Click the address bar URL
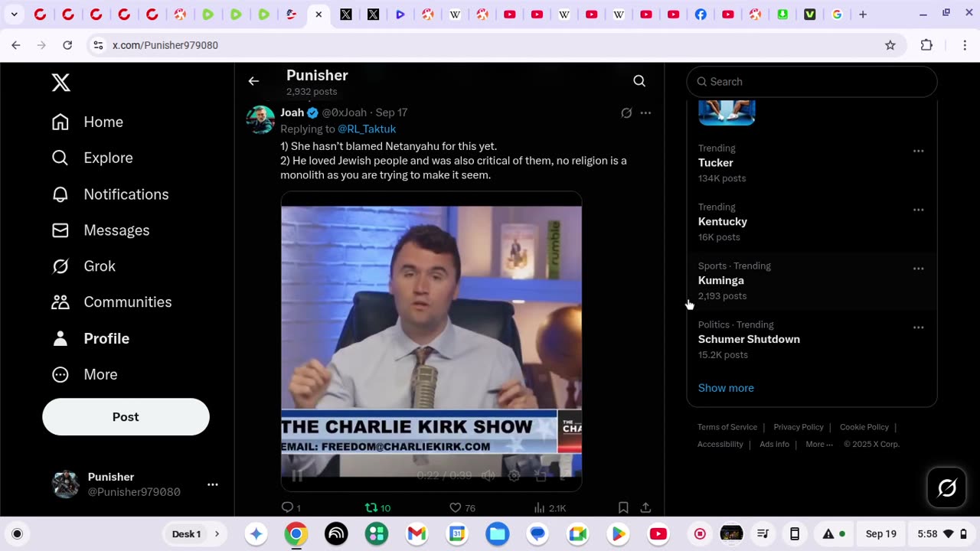 tap(165, 45)
